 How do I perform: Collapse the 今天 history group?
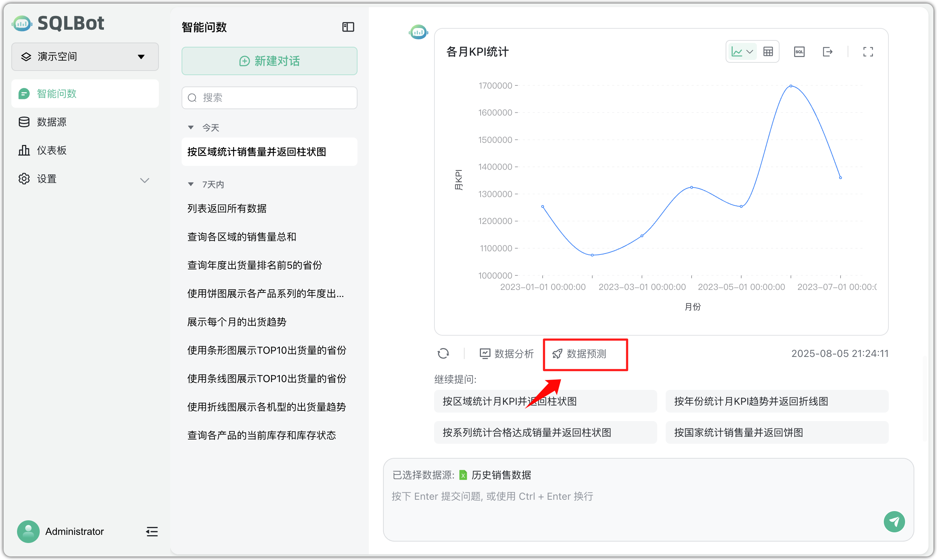point(191,127)
